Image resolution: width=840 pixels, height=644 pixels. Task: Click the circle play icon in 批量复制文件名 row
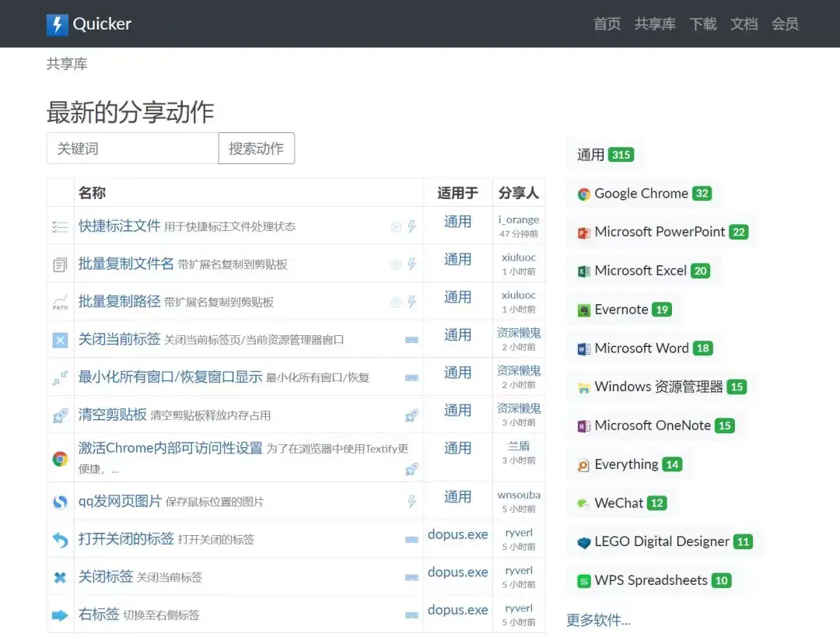(x=396, y=264)
